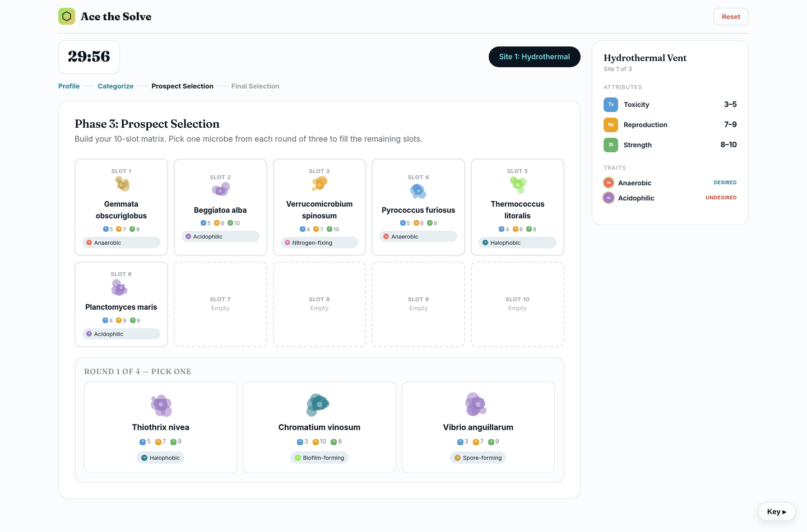Click the UNDESIRED label beside Acidophilic
807x532 pixels.
point(721,198)
